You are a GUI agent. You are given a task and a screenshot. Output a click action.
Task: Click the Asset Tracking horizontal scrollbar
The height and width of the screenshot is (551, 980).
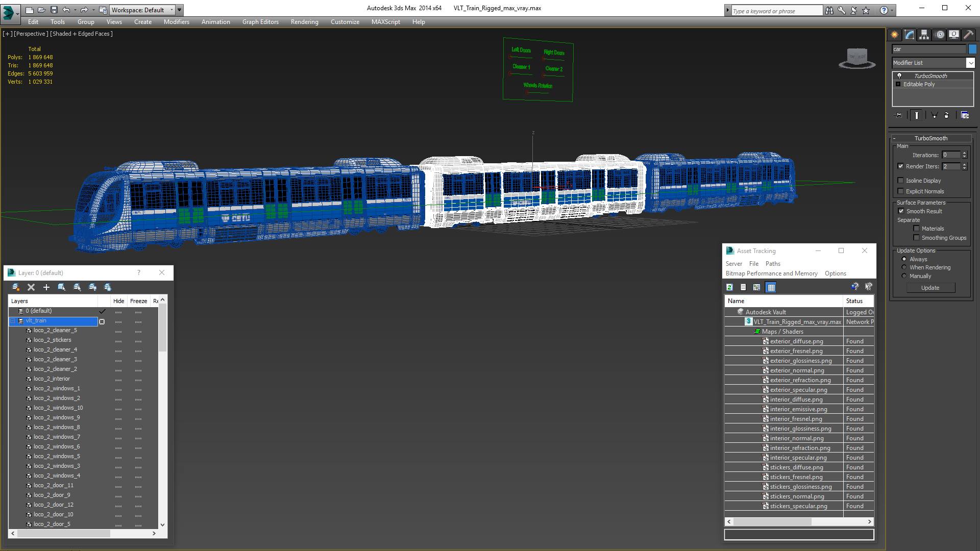tap(772, 521)
